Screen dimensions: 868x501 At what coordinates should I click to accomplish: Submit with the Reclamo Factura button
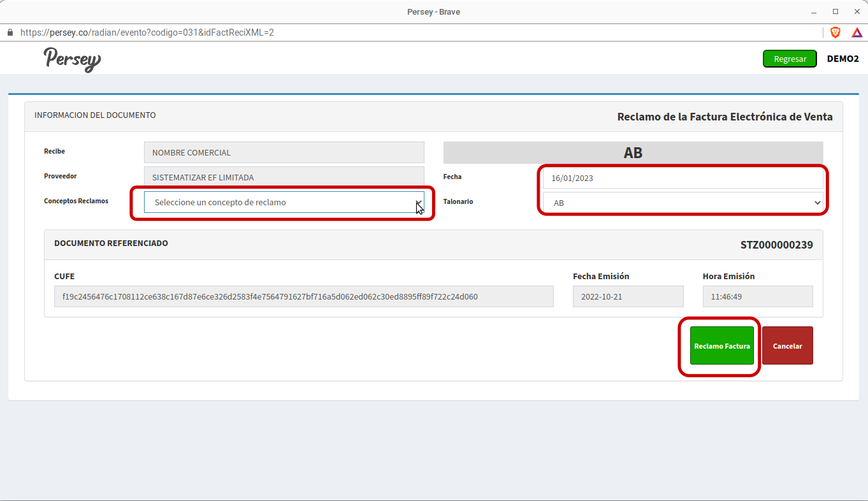pyautogui.click(x=721, y=346)
